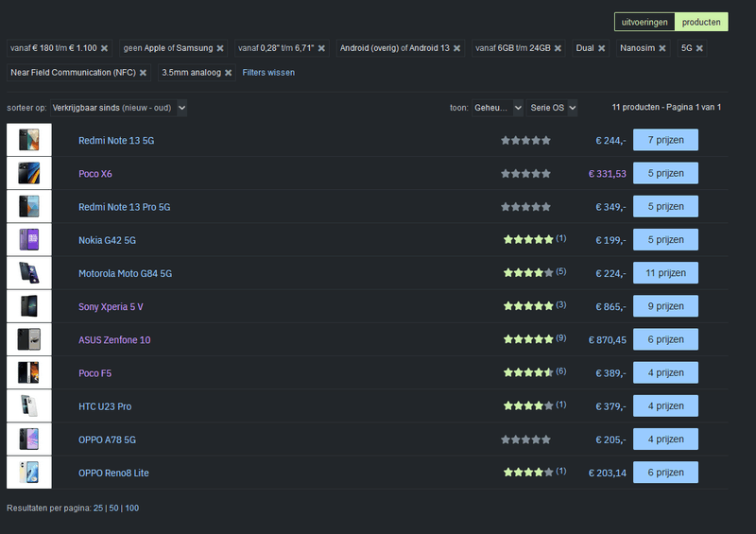This screenshot has height=534, width=756.
Task: Remove the 5G filter
Action: [x=699, y=48]
